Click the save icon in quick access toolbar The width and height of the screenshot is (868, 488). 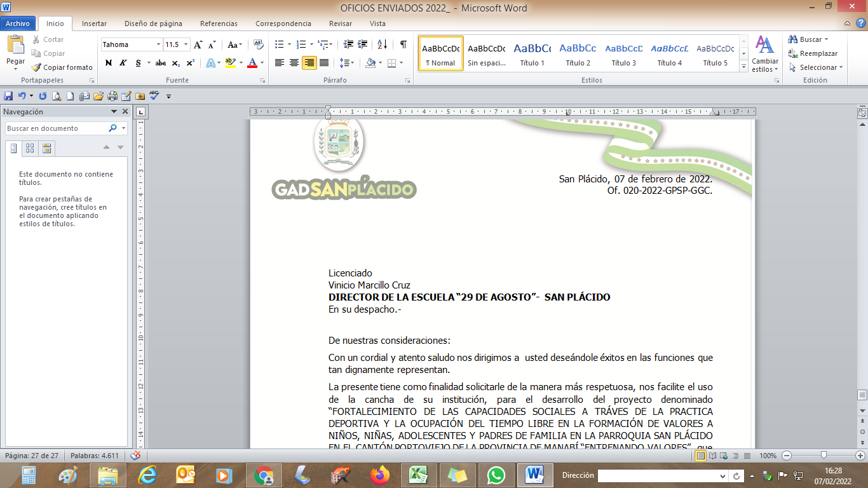(x=8, y=96)
